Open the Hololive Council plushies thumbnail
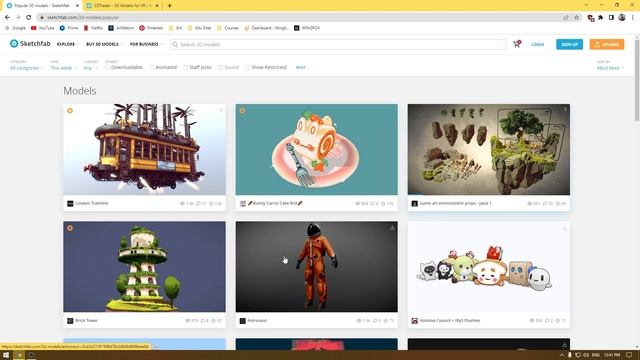 [489, 267]
